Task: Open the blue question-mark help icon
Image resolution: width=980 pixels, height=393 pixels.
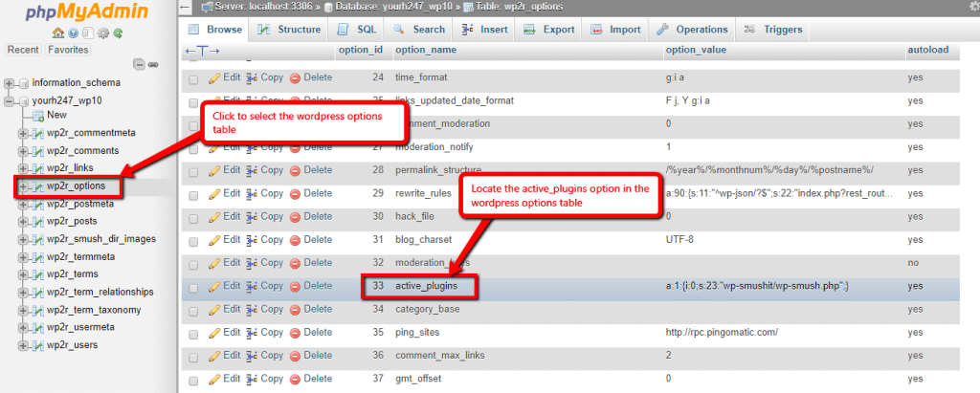Action: coord(73,33)
